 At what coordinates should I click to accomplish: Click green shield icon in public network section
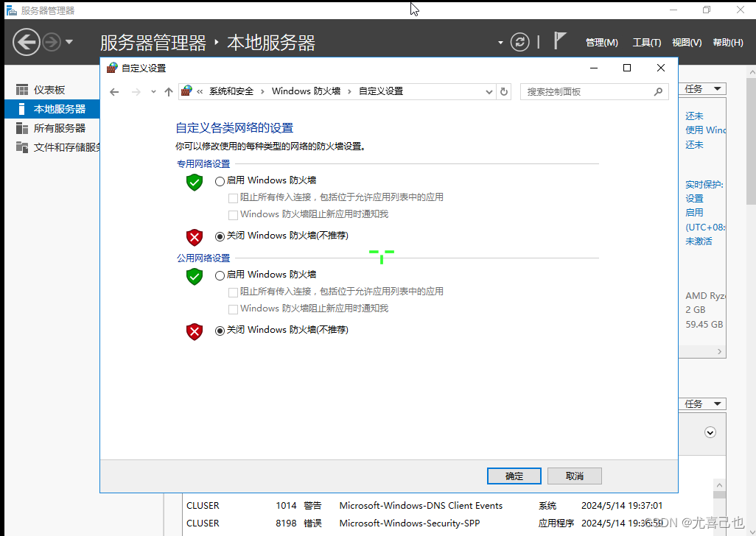pos(195,276)
